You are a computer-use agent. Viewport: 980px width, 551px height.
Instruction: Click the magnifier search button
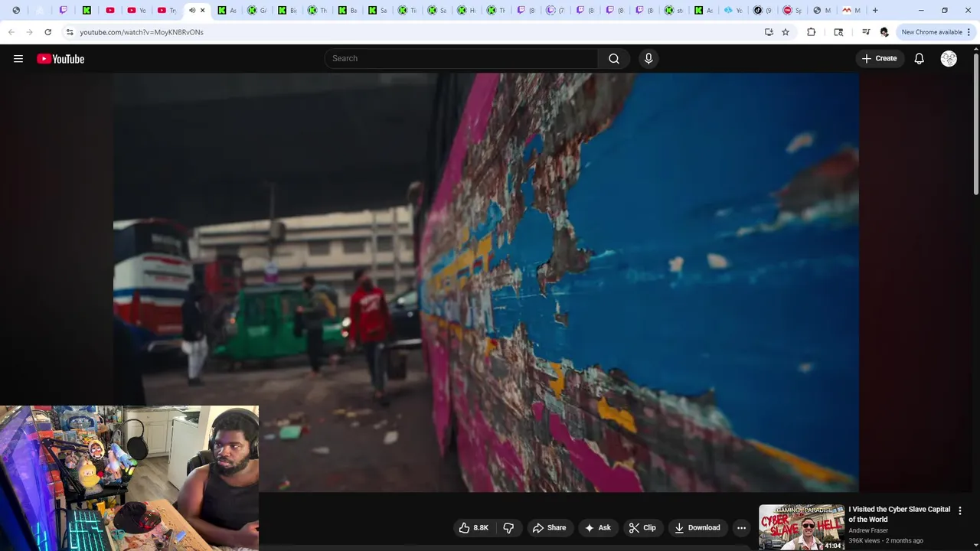(x=614, y=59)
